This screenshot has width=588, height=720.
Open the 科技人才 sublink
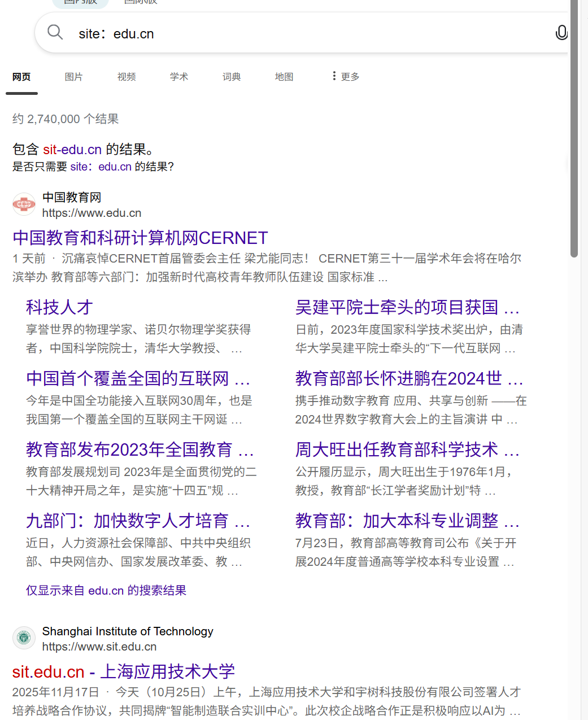(x=59, y=307)
